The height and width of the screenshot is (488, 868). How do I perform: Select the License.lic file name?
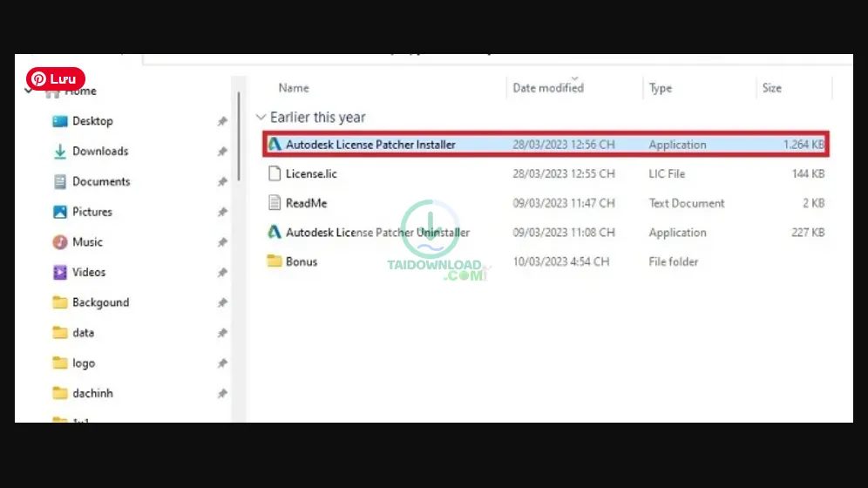coord(311,173)
